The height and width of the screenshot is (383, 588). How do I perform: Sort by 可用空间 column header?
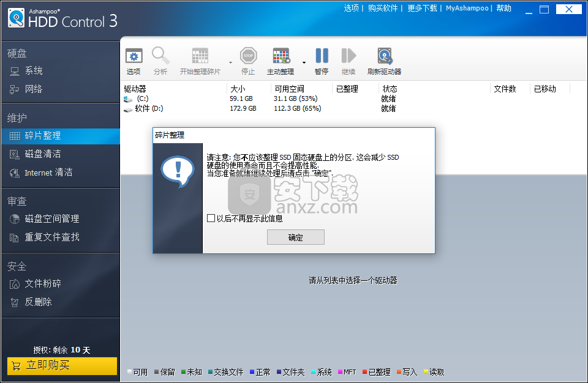coord(302,89)
